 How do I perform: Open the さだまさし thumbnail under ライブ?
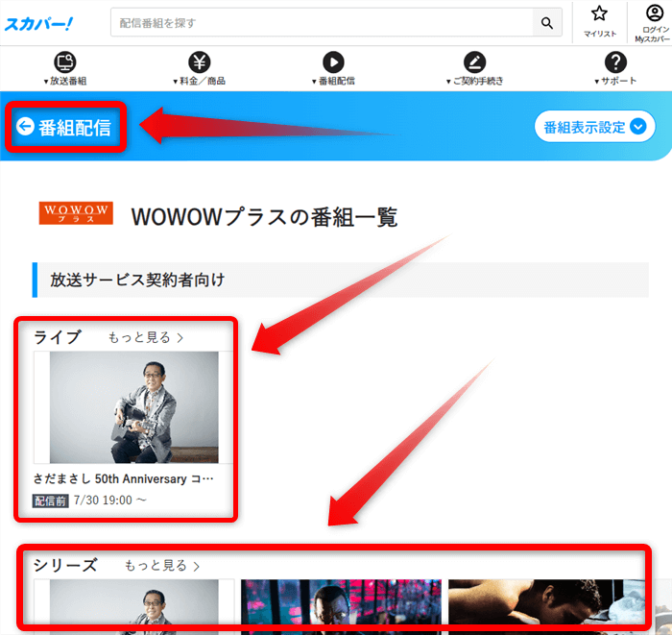pos(133,407)
